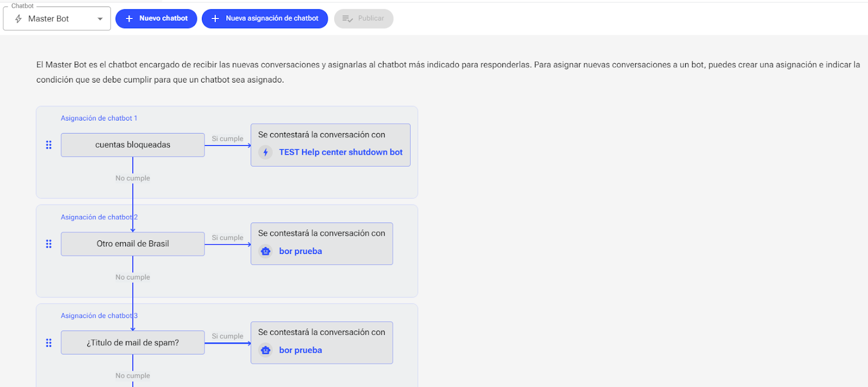
Task: Open bor prueba link in Asignación 3
Action: pos(301,350)
